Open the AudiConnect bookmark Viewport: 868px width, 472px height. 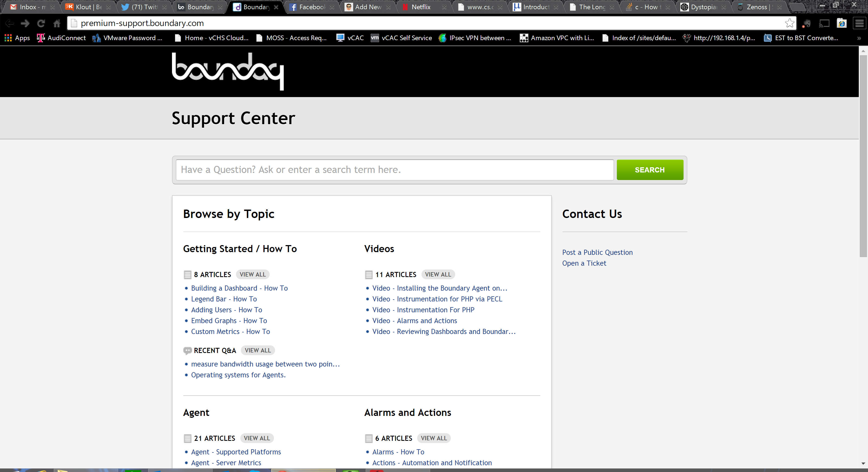(x=61, y=38)
